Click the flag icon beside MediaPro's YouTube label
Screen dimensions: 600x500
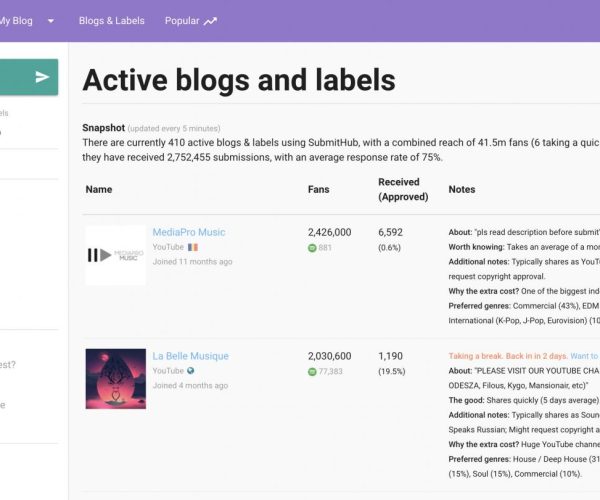pyautogui.click(x=193, y=247)
